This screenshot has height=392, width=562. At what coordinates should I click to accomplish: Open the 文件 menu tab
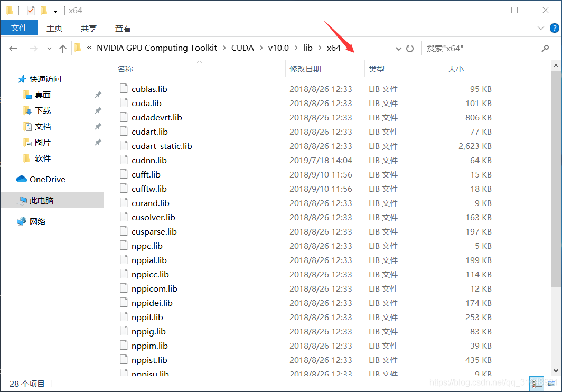pos(19,27)
